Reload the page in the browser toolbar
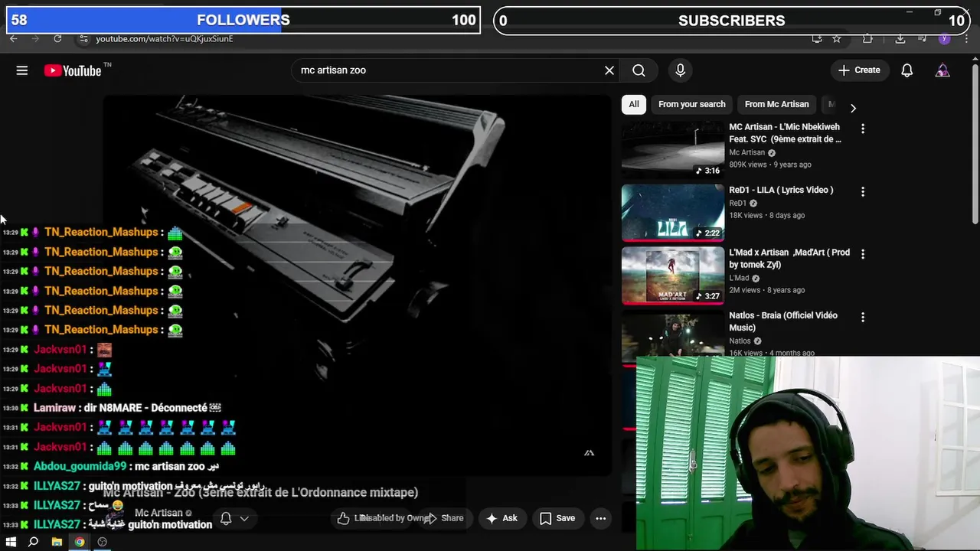Viewport: 980px width, 551px height. (x=57, y=38)
